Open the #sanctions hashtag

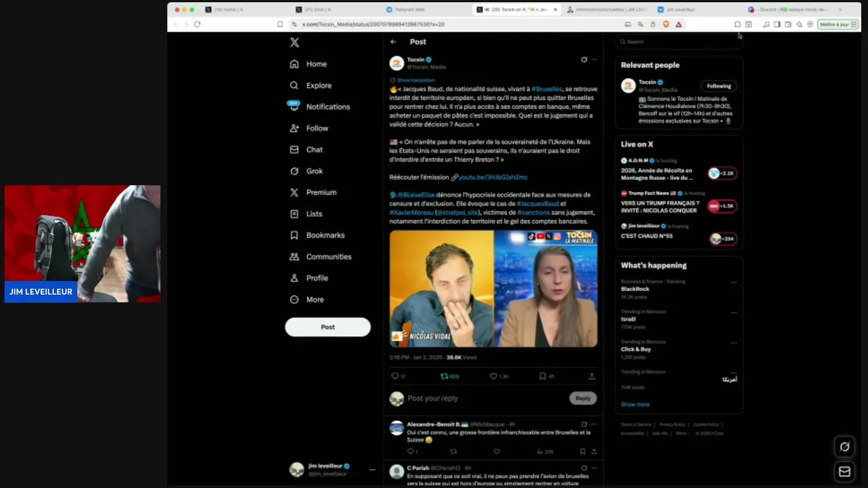[x=533, y=212]
